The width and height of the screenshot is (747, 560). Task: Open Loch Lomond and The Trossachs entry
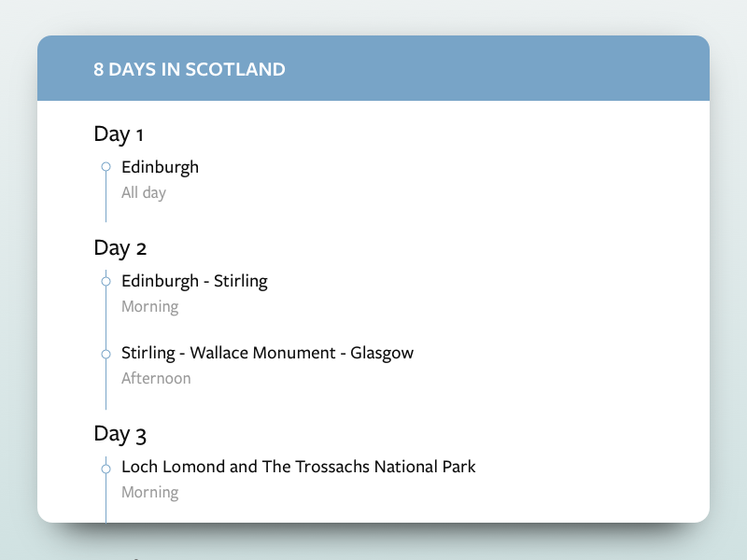(x=298, y=467)
